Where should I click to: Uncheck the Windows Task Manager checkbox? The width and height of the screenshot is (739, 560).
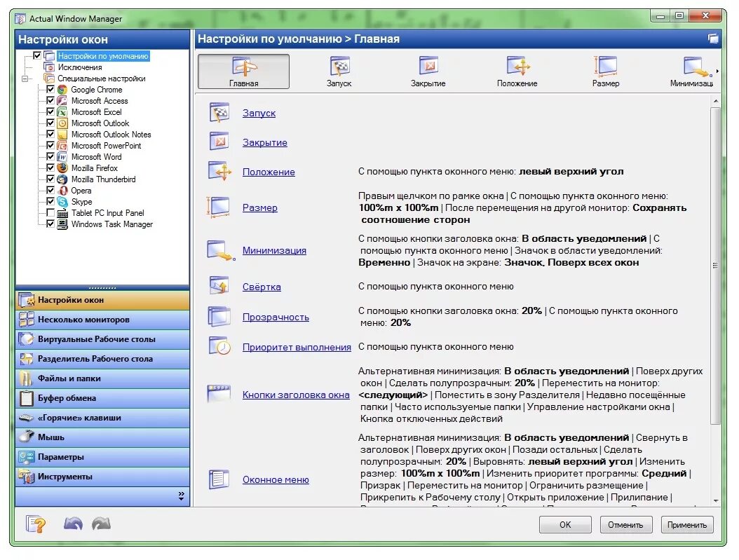(x=50, y=224)
